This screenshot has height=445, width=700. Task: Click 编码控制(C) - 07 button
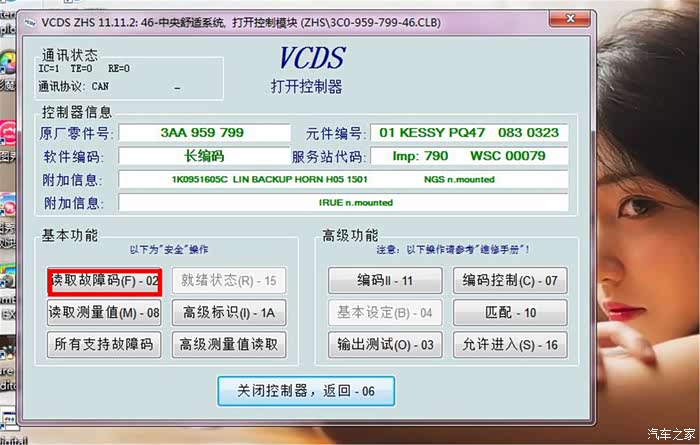point(510,281)
